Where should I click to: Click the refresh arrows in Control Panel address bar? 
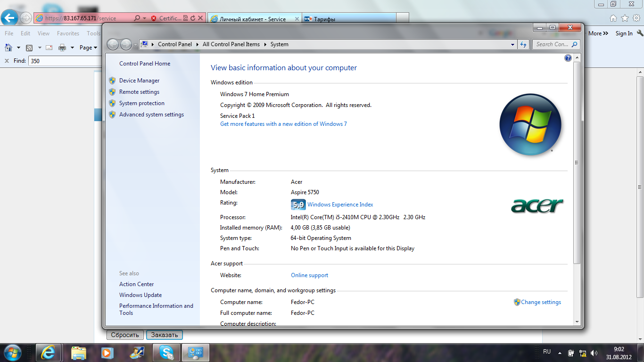pos(523,44)
